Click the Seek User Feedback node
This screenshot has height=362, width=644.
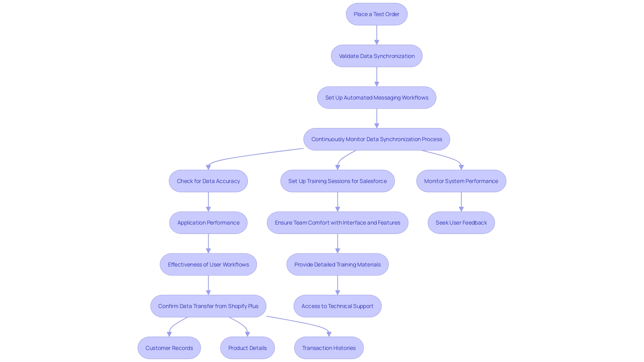tap(461, 222)
